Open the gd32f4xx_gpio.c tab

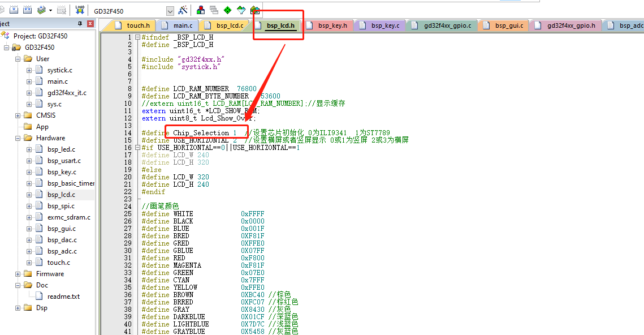click(442, 25)
